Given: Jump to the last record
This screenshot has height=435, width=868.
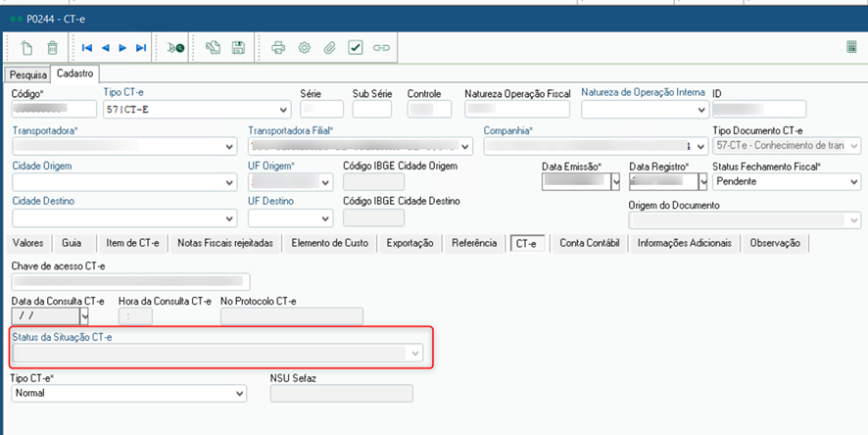Looking at the screenshot, I should pos(141,48).
